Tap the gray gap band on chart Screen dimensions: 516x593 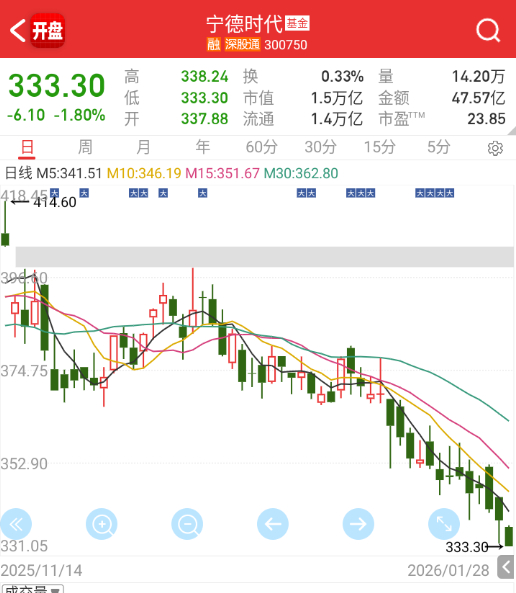pyautogui.click(x=264, y=257)
